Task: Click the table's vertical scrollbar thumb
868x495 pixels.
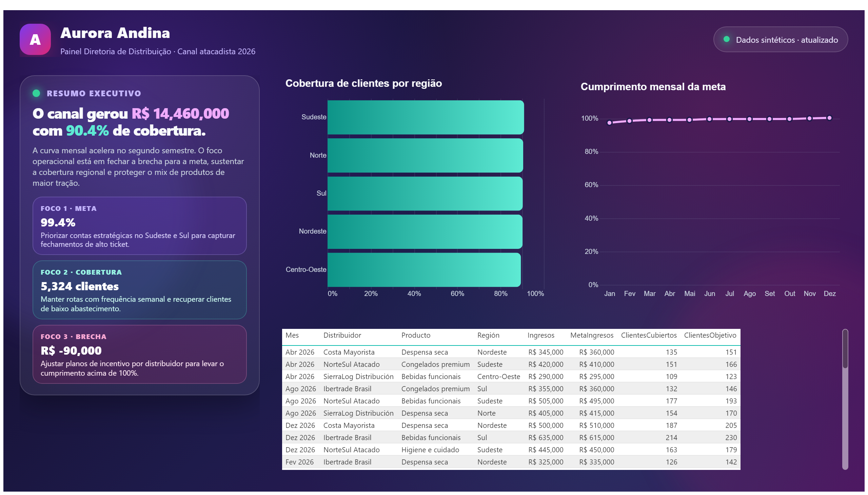Action: click(845, 349)
